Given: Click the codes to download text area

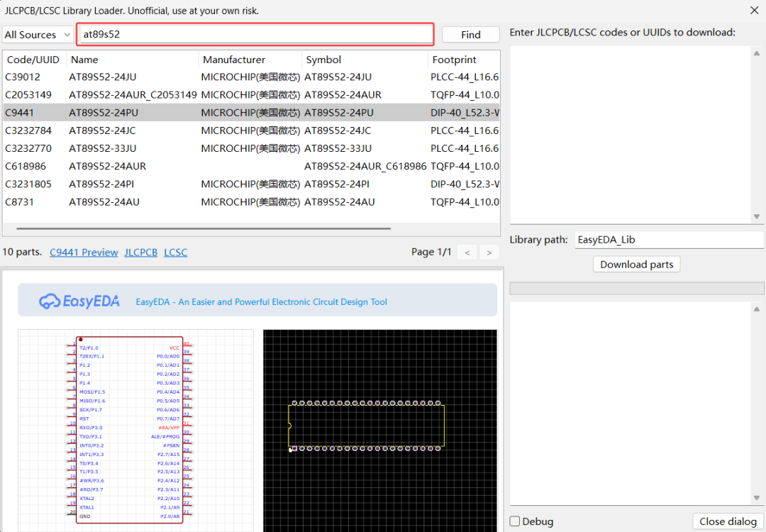Looking at the screenshot, I should pyautogui.click(x=630, y=135).
